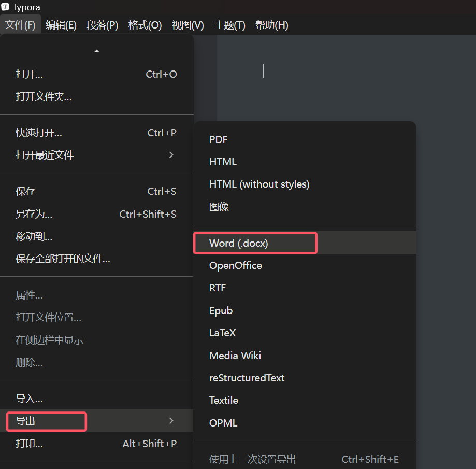Viewport: 476px width, 469px height.
Task: Open the 帮助(H) menu
Action: click(272, 25)
